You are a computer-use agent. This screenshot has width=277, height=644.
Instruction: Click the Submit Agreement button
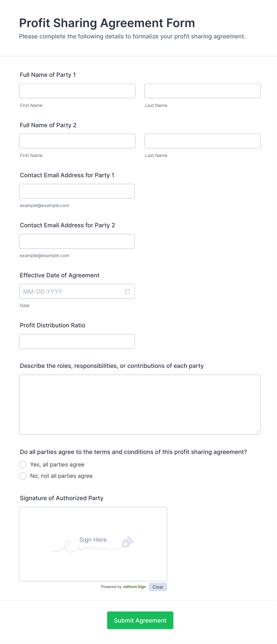click(x=140, y=620)
